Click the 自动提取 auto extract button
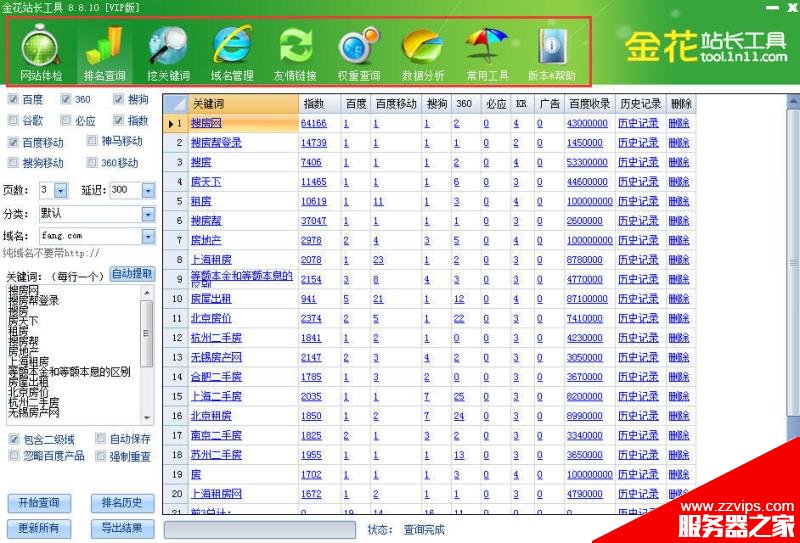 tap(133, 274)
